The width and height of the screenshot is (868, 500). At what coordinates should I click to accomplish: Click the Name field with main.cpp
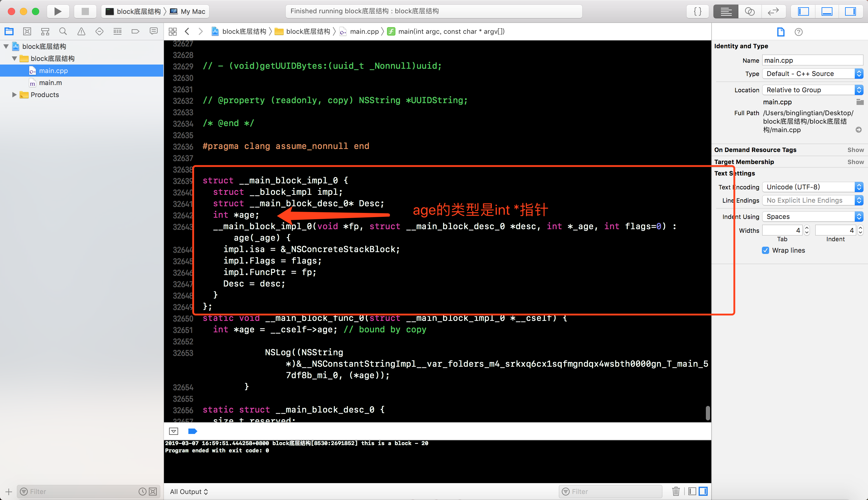[x=812, y=60]
